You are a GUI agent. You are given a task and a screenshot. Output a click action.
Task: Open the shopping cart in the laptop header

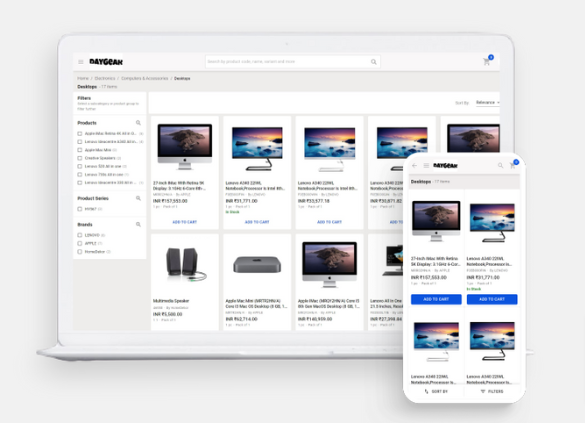coord(487,61)
